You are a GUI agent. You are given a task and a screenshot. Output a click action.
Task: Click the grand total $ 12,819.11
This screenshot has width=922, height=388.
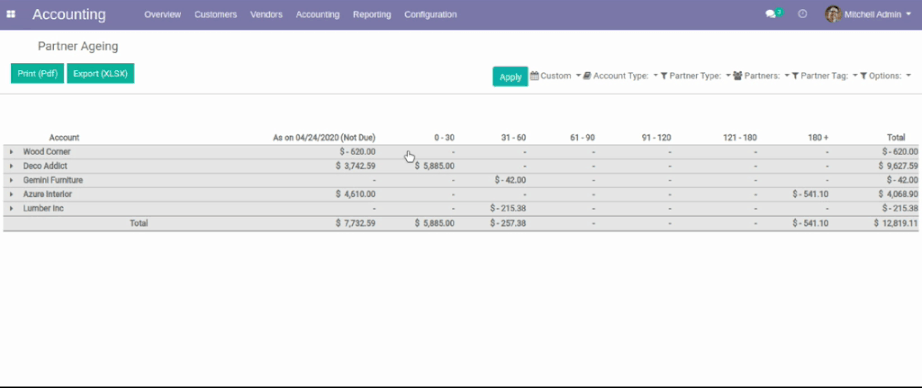pyautogui.click(x=896, y=223)
